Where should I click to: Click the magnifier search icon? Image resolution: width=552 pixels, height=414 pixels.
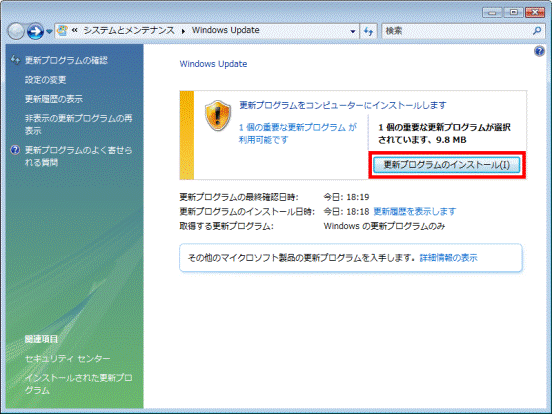[537, 31]
